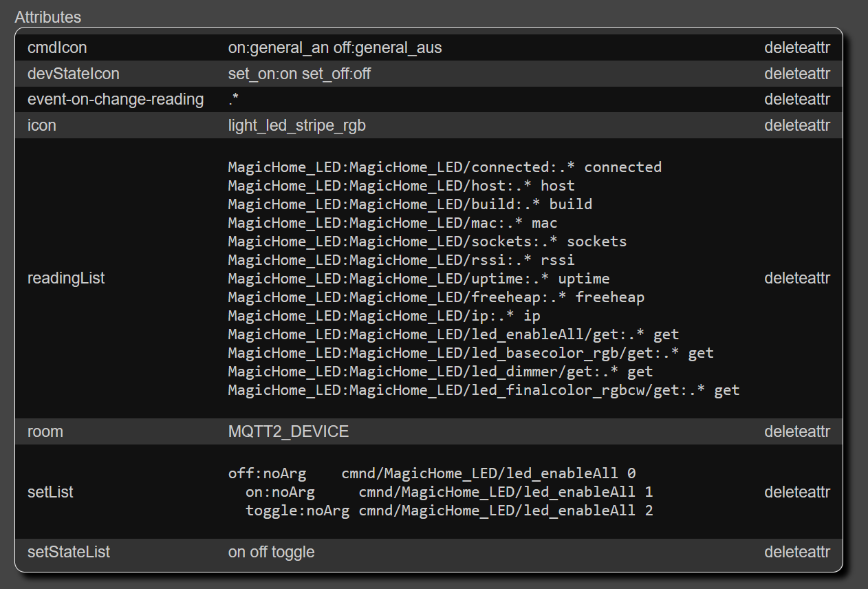Select the room attribute name
The width and height of the screenshot is (868, 589).
[45, 432]
